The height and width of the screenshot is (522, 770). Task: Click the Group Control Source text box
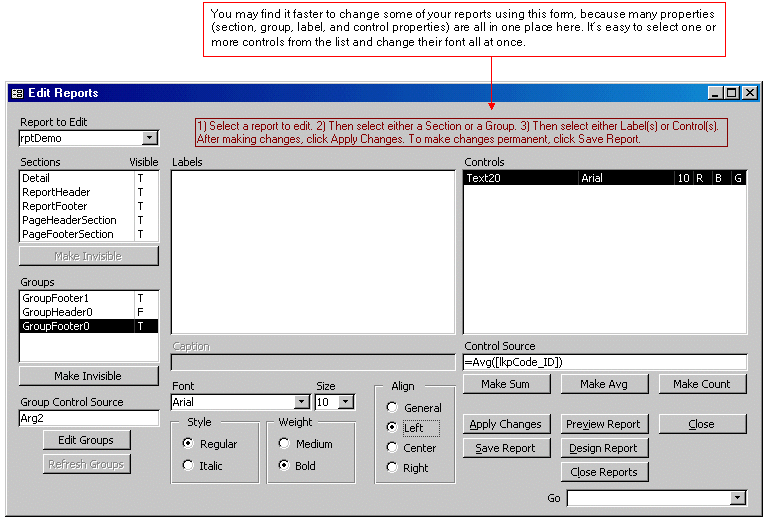88,418
